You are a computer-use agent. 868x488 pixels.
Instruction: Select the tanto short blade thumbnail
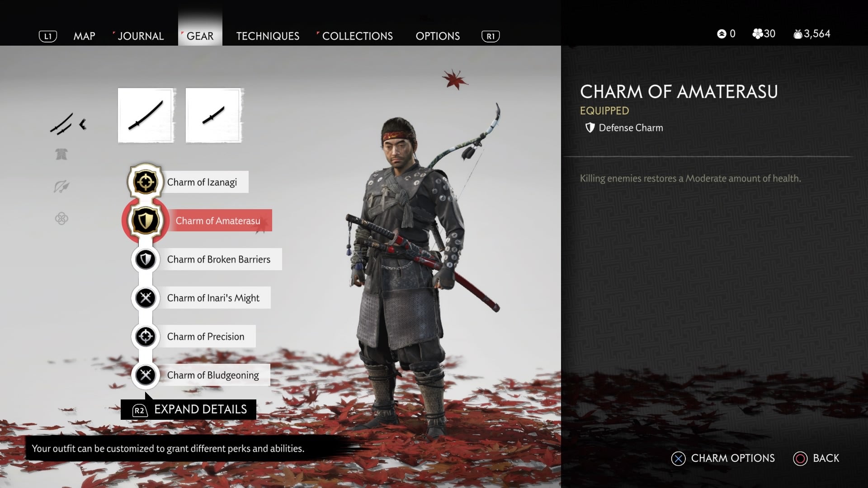[x=214, y=115]
